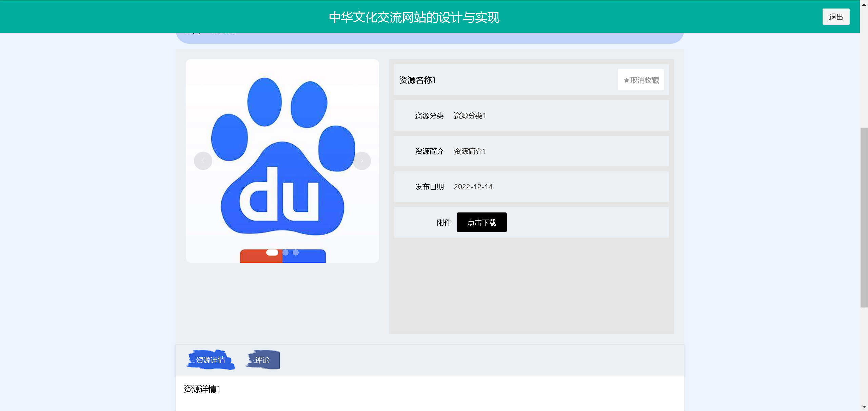
Task: Select the active white carousel indicator
Action: 272,253
